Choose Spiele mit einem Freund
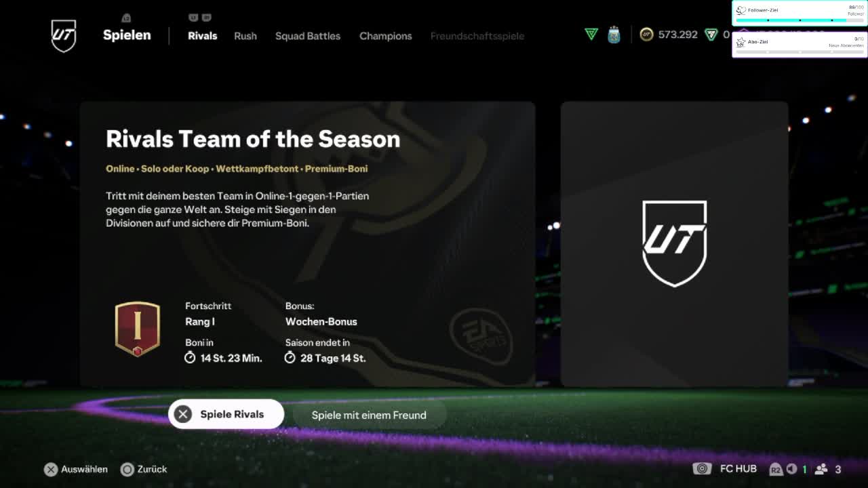 click(369, 415)
